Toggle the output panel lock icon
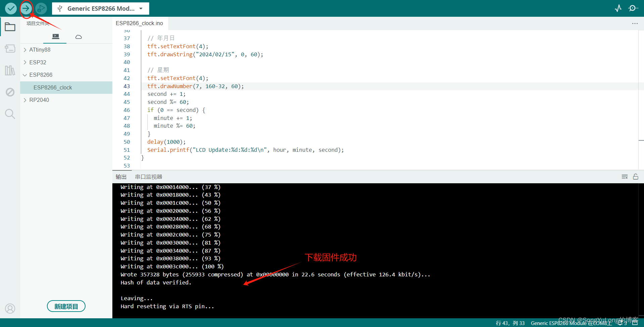 tap(636, 177)
